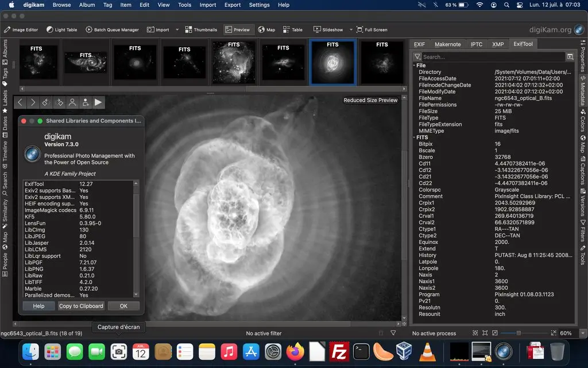The height and width of the screenshot is (368, 588).
Task: Open Firefox from the Dock
Action: (x=295, y=352)
